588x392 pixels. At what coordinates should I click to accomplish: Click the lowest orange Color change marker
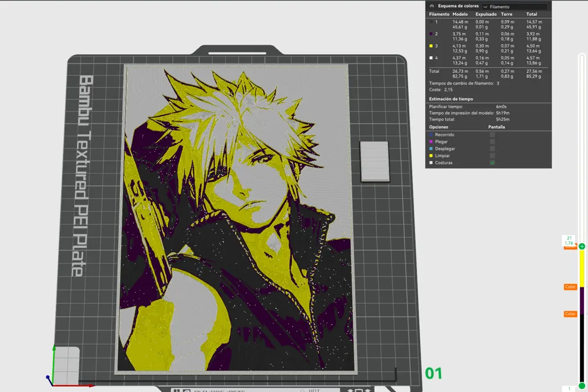click(570, 314)
